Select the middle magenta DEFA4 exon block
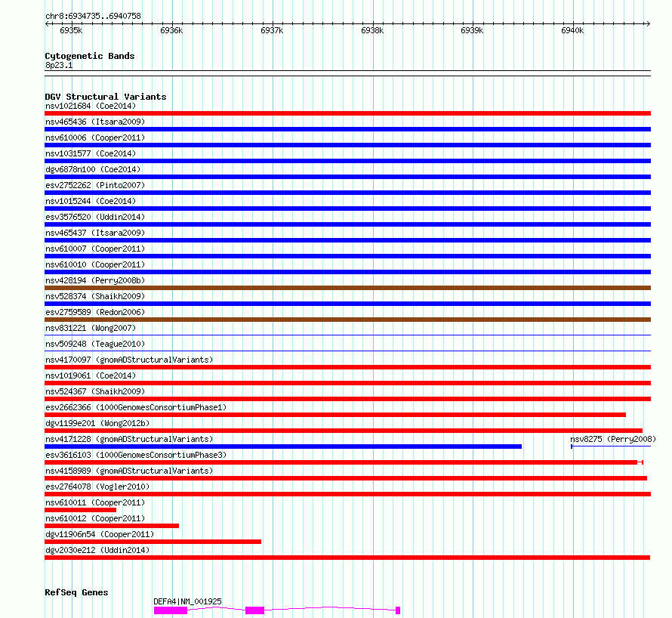The width and height of the screenshot is (672, 618). (254, 610)
